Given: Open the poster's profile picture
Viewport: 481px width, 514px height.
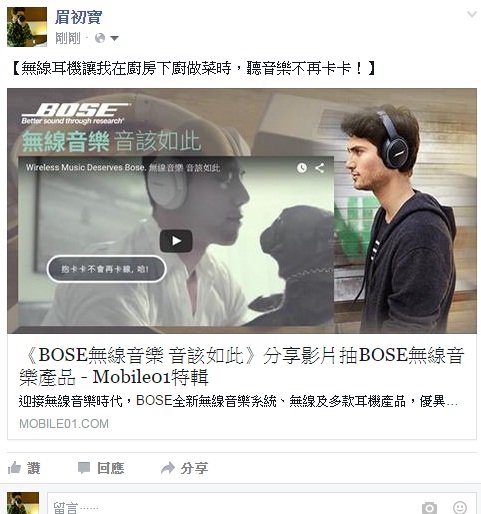Looking at the screenshot, I should pos(27,27).
